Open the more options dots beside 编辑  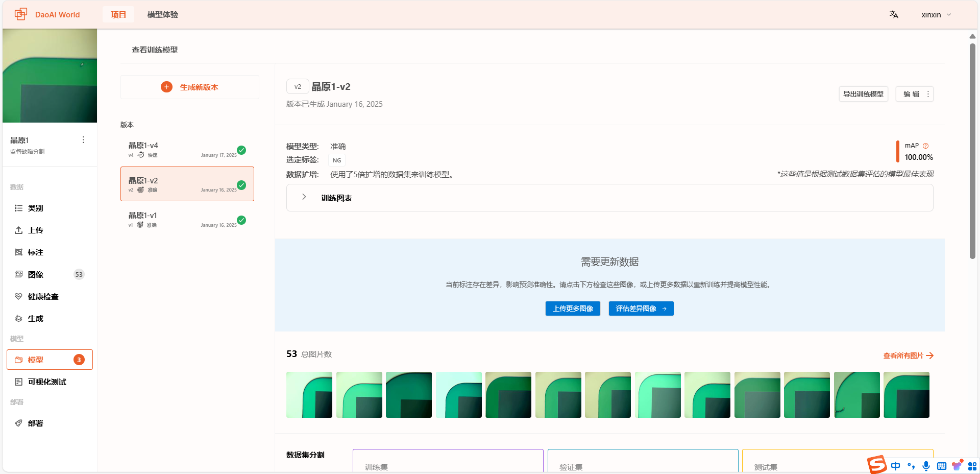[928, 94]
